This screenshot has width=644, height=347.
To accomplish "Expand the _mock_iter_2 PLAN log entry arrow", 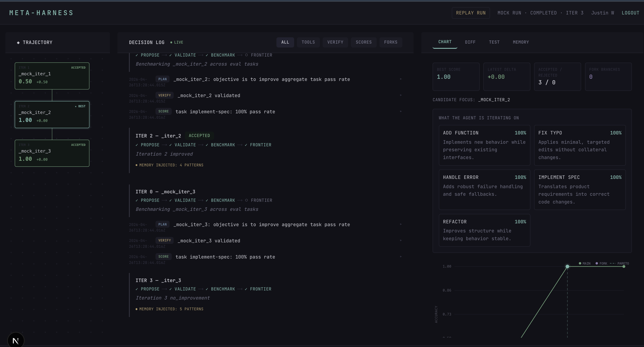I will (401, 79).
